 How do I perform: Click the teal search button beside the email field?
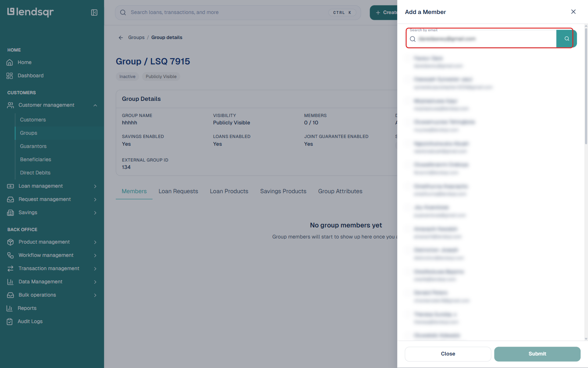click(x=567, y=39)
